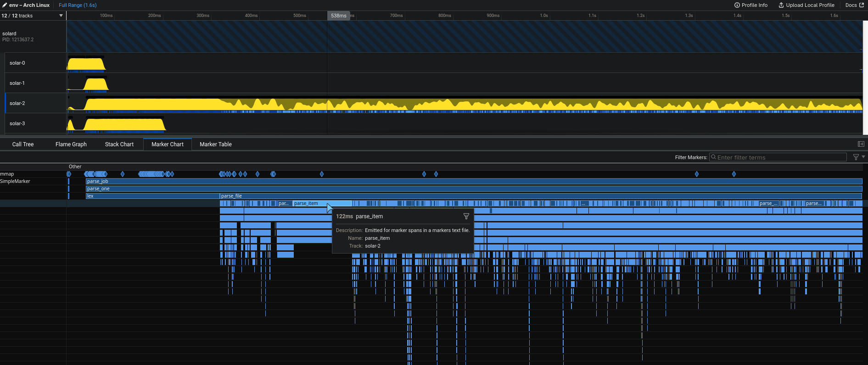This screenshot has height=365, width=868.
Task: Click the mmap row label
Action: [7, 174]
